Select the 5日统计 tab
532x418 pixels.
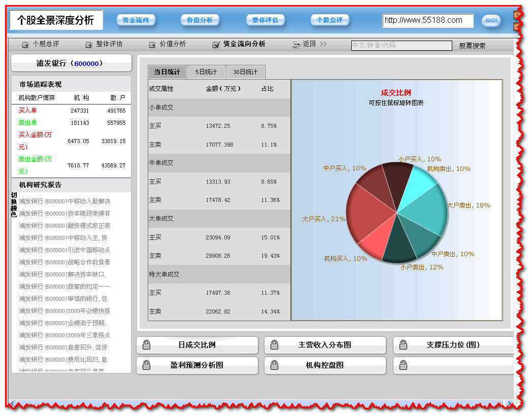(206, 72)
